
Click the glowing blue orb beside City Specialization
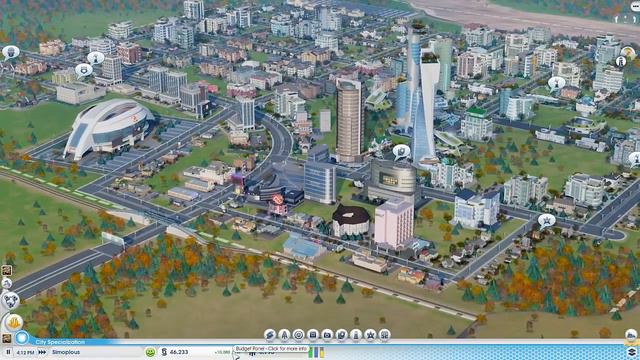tap(22, 338)
